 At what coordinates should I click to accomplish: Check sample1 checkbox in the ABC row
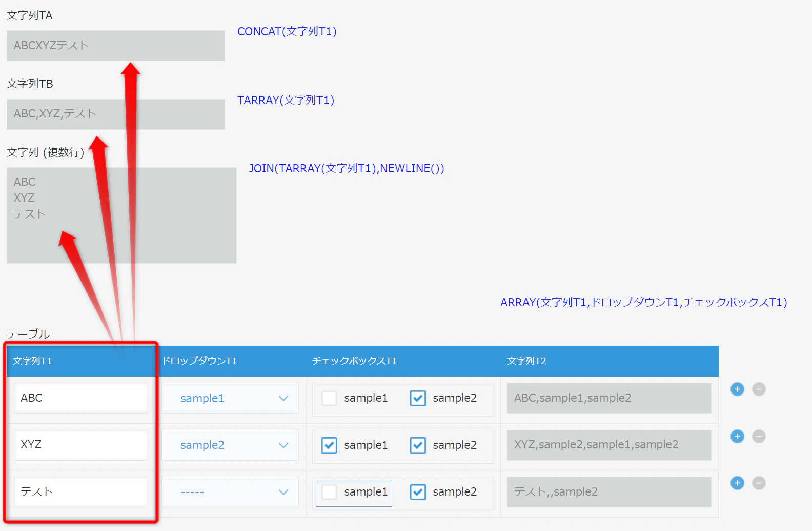(329, 398)
